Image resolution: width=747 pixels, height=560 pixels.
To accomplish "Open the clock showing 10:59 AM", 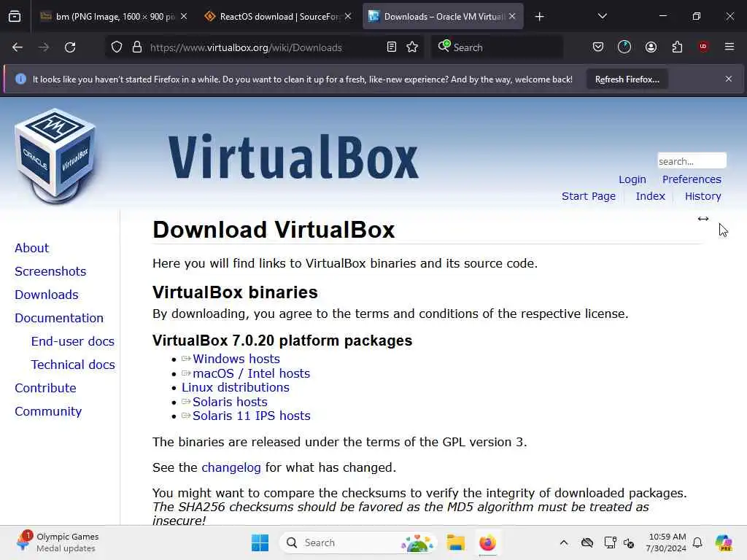I will 666,542.
